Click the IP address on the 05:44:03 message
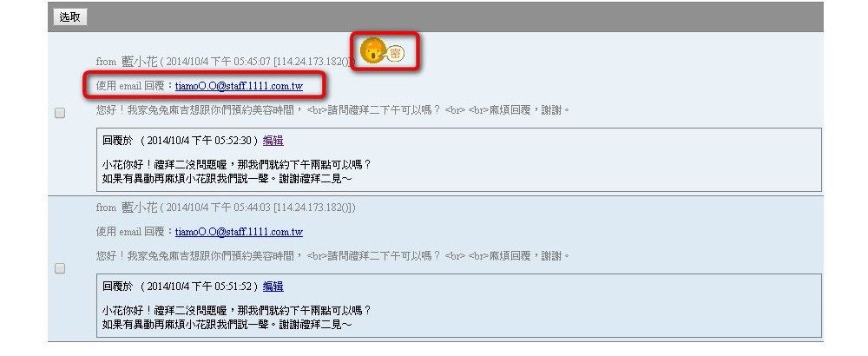 coord(313,207)
